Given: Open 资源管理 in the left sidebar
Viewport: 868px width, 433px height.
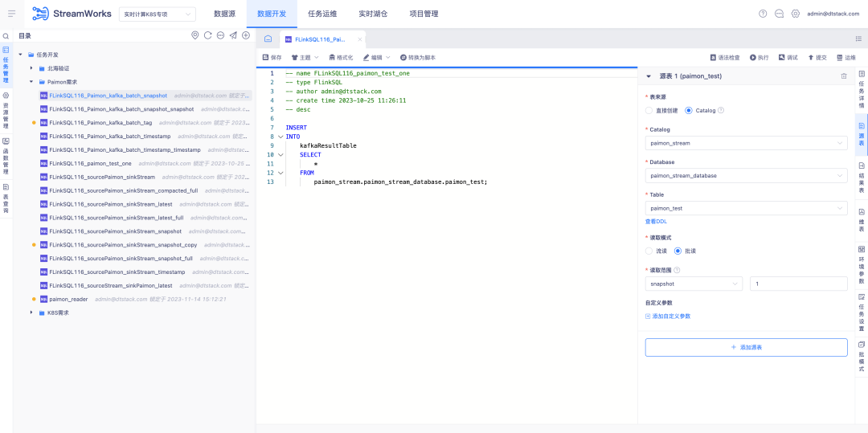Looking at the screenshot, I should [6, 111].
